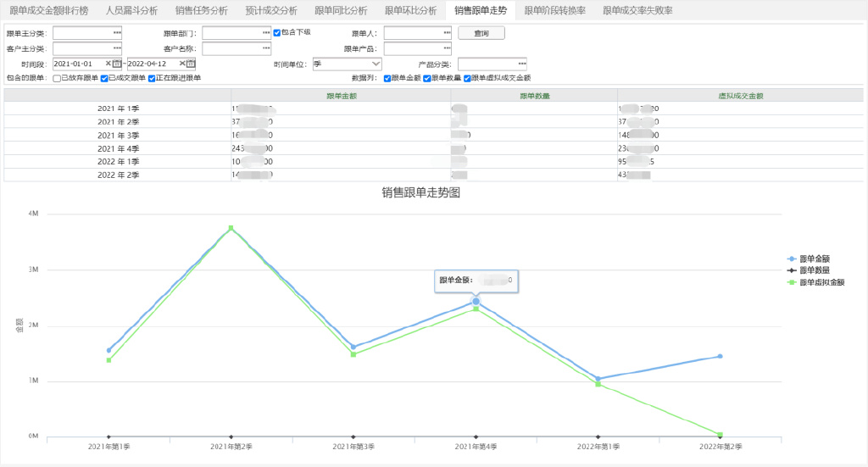The image size is (868, 467).
Task: Expand the 时间单位 dropdown
Action: tap(376, 64)
